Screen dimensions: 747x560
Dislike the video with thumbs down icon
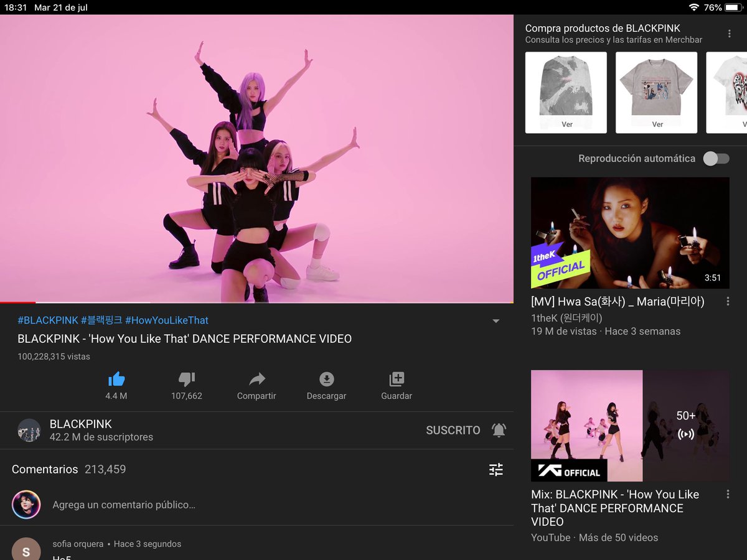point(187,379)
